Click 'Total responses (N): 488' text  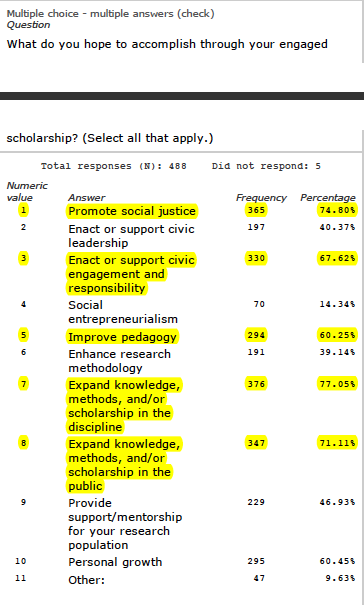(x=114, y=166)
